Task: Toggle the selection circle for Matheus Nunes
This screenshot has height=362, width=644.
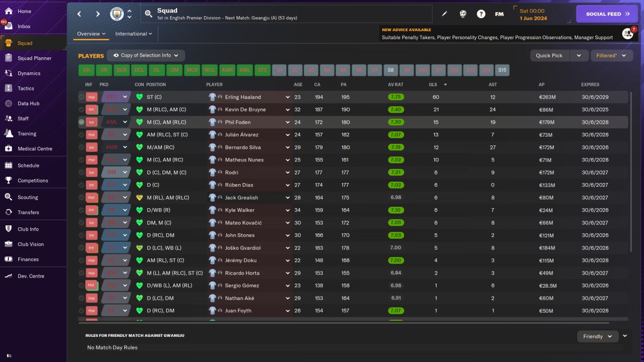Action: 82,160
